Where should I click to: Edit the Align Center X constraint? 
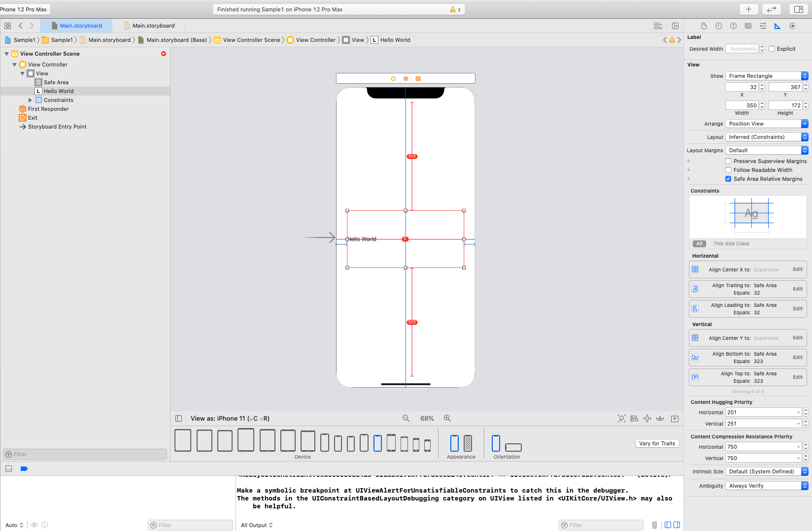pyautogui.click(x=798, y=269)
